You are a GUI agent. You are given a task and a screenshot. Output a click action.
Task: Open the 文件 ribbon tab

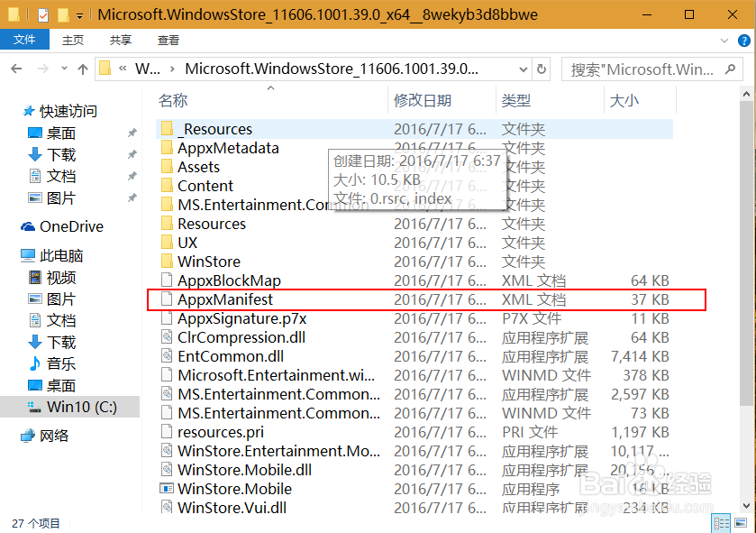pos(24,40)
